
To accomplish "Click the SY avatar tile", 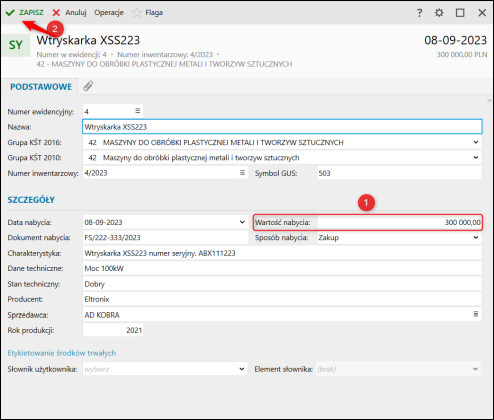I will [16, 45].
